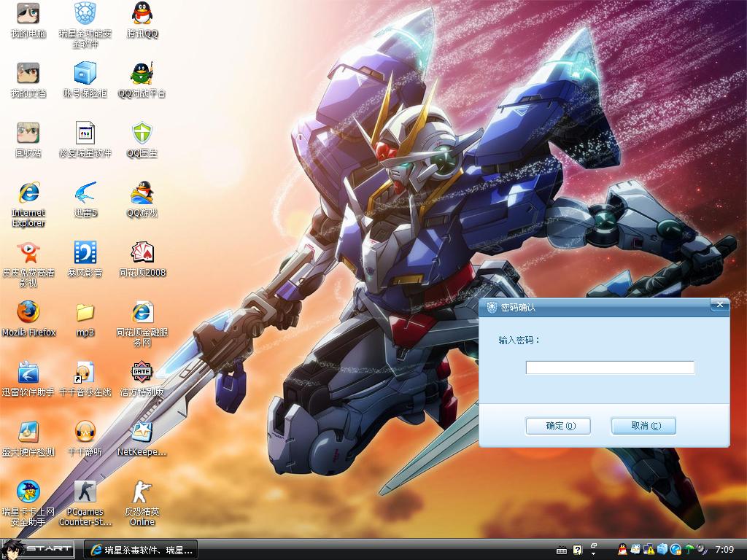This screenshot has width=747, height=560.
Task: Select the 同花顺2008 desktop icon
Action: click(x=142, y=253)
